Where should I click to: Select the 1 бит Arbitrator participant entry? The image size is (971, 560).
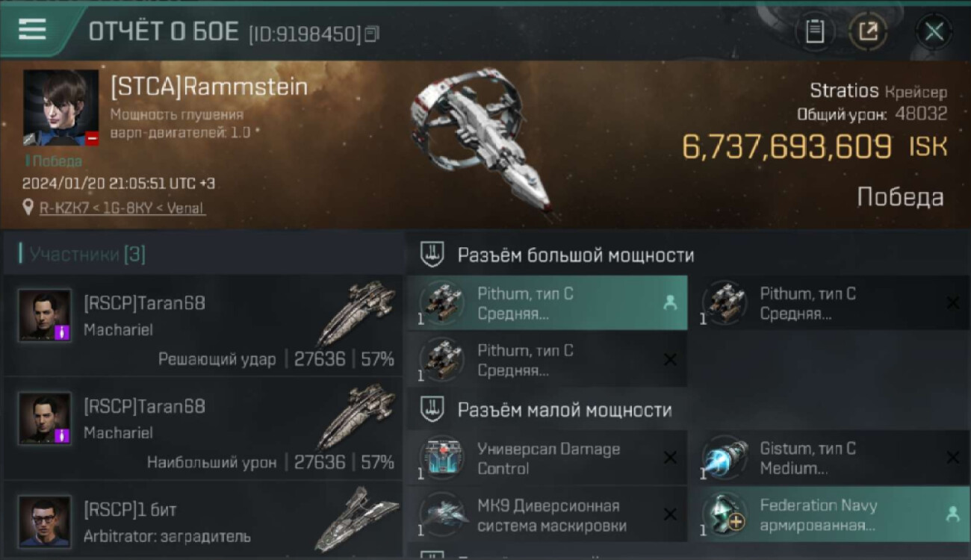click(x=203, y=520)
